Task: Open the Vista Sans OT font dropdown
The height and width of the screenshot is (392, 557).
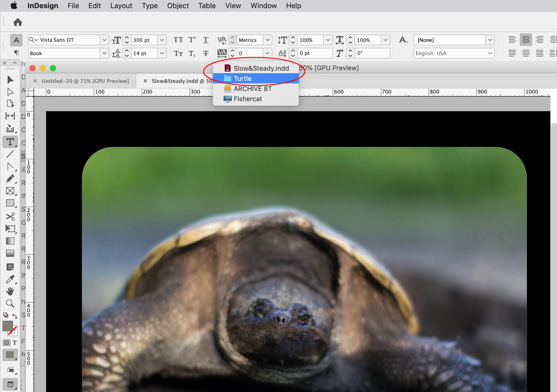Action: [x=104, y=40]
